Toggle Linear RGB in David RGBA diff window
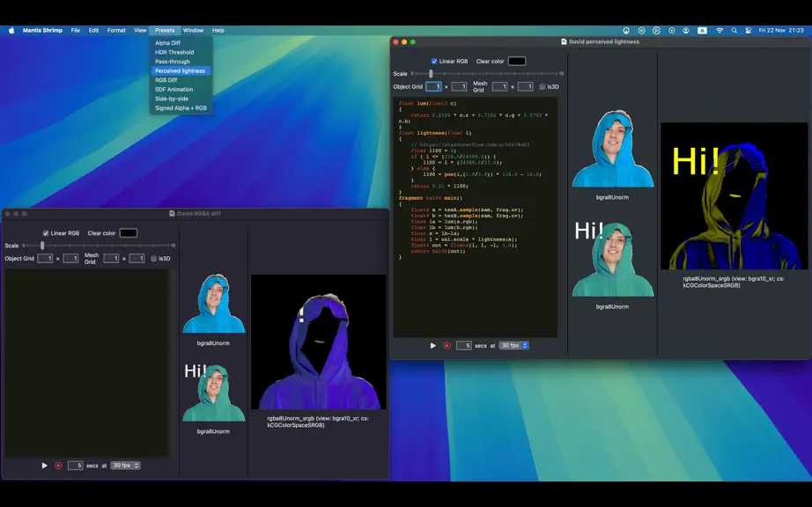The height and width of the screenshot is (507, 812). click(x=46, y=233)
